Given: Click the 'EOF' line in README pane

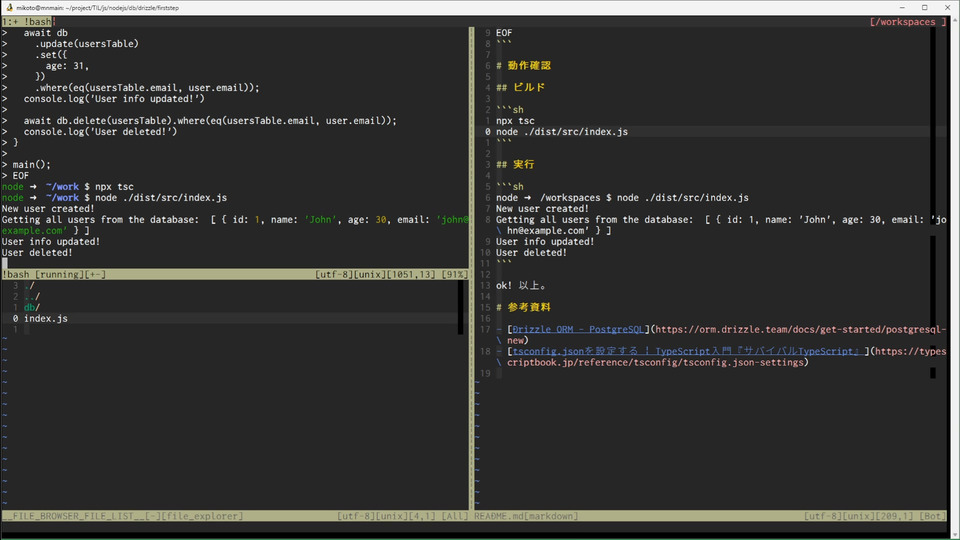Looking at the screenshot, I should coord(504,32).
